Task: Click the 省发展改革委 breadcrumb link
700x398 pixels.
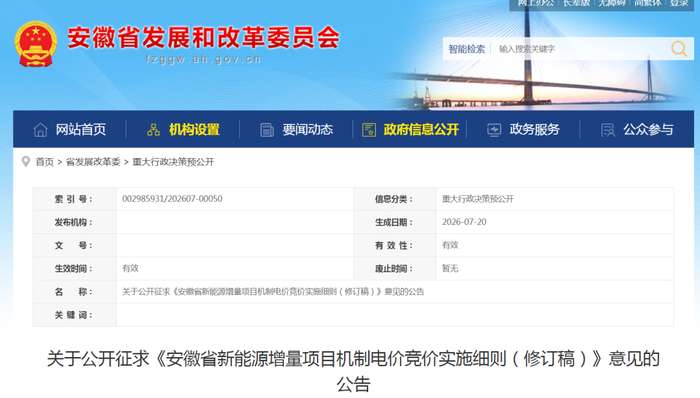Action: [x=93, y=162]
